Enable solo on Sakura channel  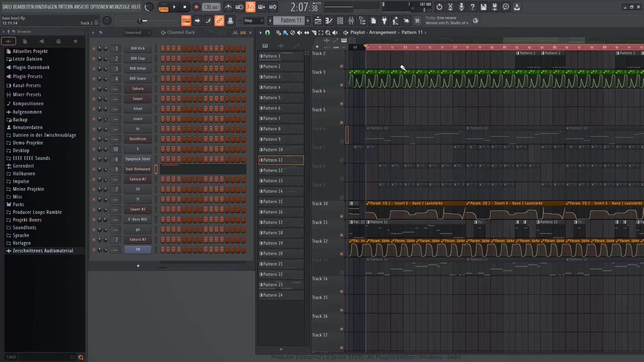[93, 88]
